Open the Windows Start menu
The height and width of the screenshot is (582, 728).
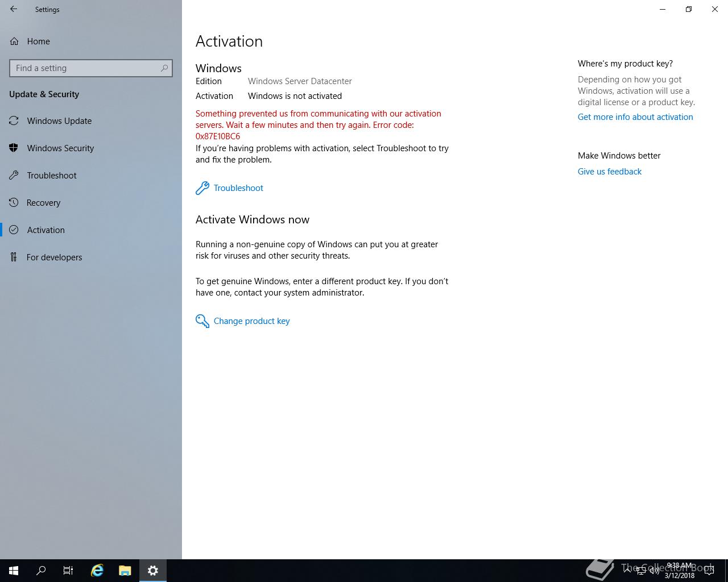(x=14, y=571)
